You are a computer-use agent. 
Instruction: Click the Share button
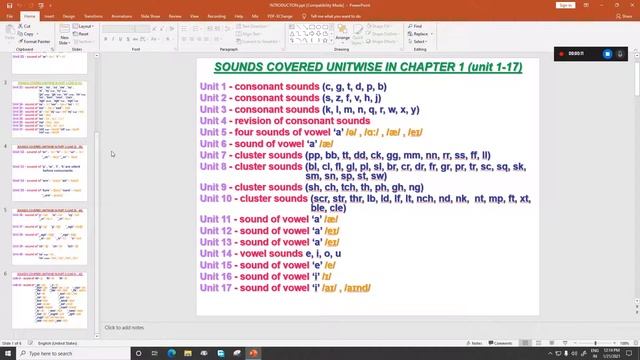pos(624,16)
